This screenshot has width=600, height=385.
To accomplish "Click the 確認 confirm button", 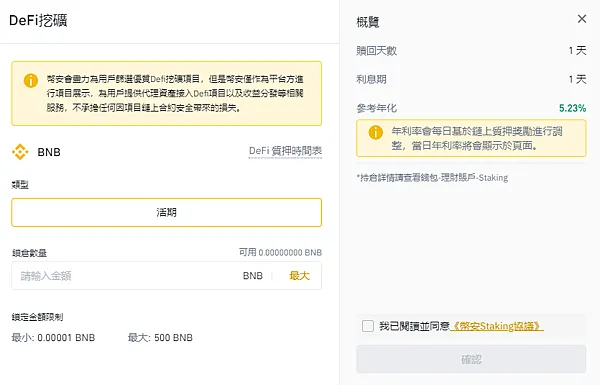I will 471,359.
